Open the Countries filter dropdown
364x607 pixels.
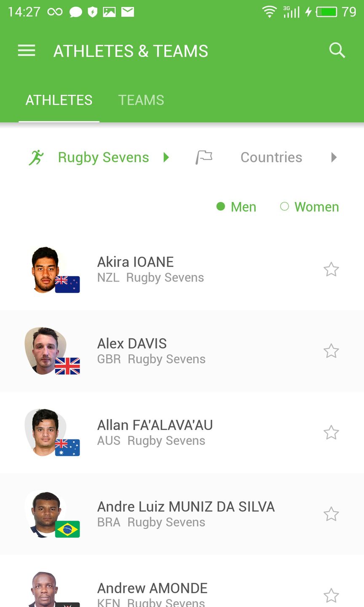271,157
